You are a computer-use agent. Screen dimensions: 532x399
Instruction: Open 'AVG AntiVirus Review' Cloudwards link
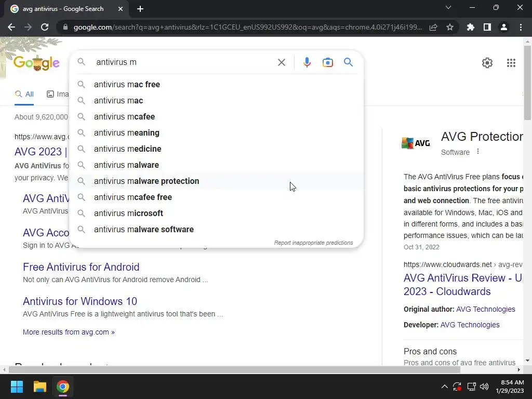pos(463,285)
